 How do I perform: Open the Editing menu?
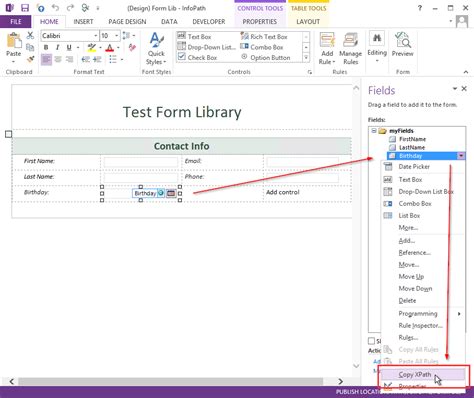tap(377, 47)
